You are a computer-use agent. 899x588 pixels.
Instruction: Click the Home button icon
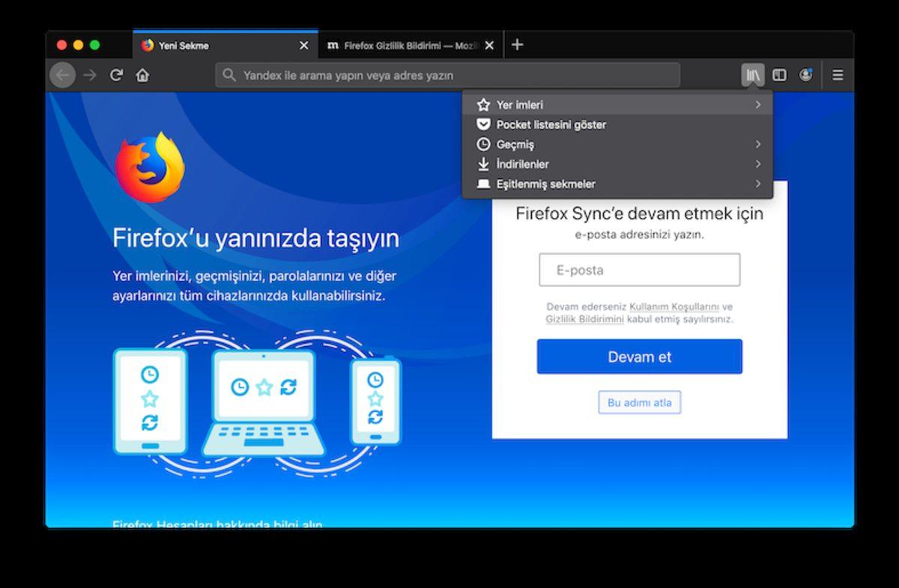(142, 75)
